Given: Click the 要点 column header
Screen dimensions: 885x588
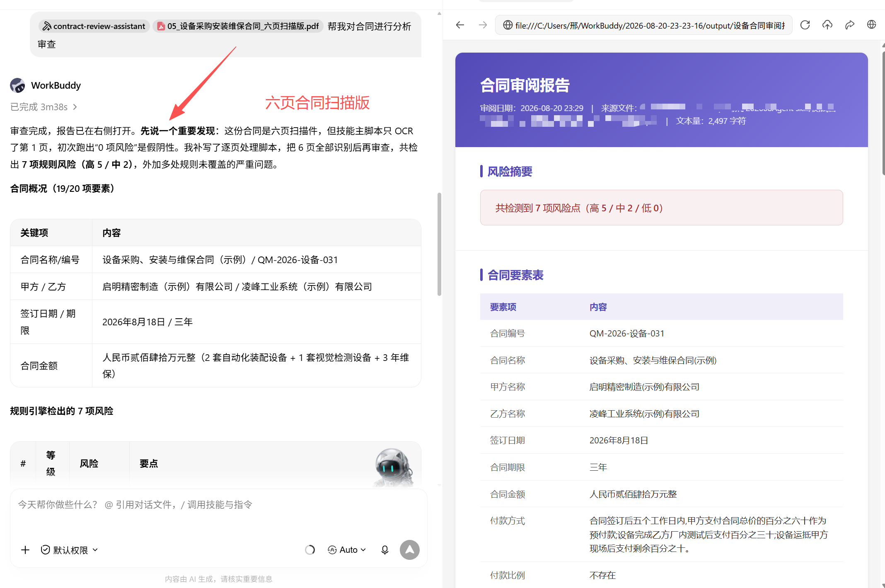Looking at the screenshot, I should click(149, 463).
